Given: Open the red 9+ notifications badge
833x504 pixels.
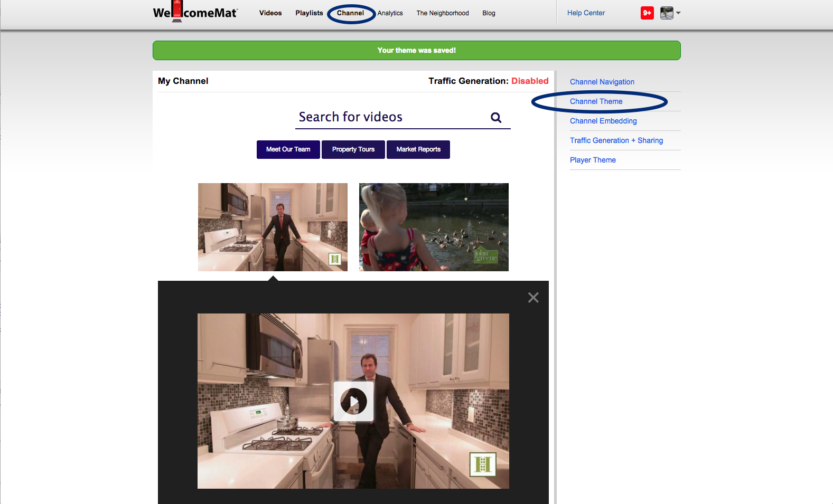Looking at the screenshot, I should [647, 13].
